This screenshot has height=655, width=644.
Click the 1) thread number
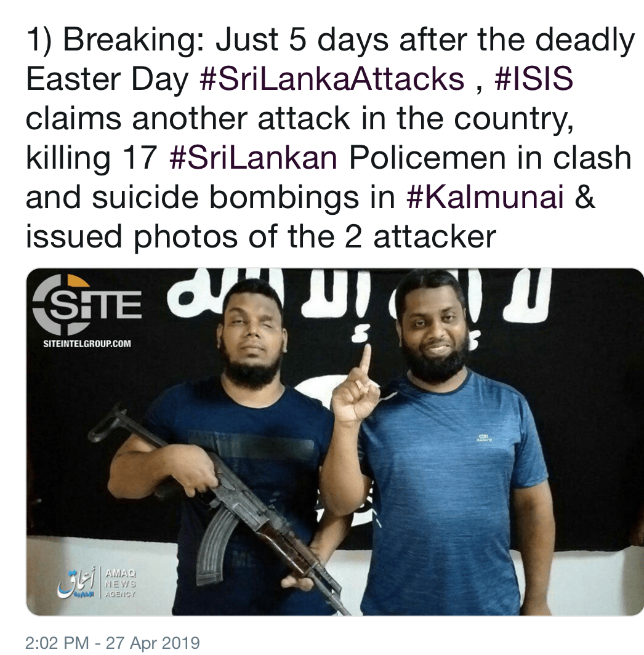click(39, 40)
